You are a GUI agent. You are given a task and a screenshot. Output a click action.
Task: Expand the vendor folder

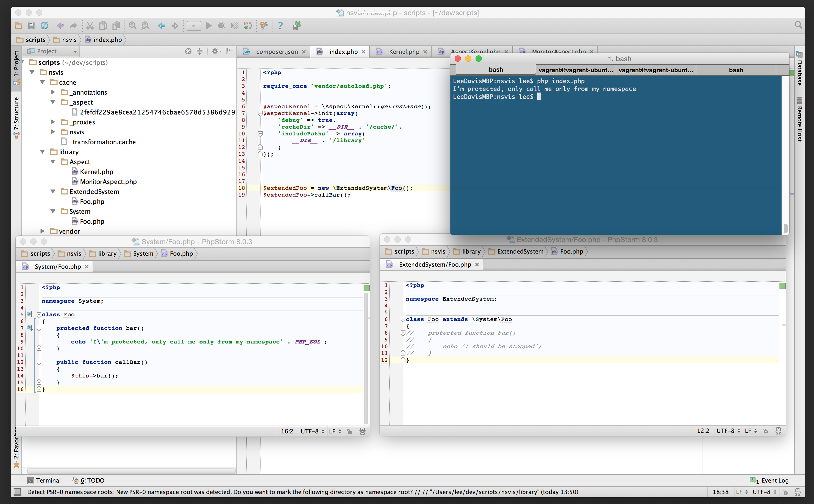[x=42, y=231]
